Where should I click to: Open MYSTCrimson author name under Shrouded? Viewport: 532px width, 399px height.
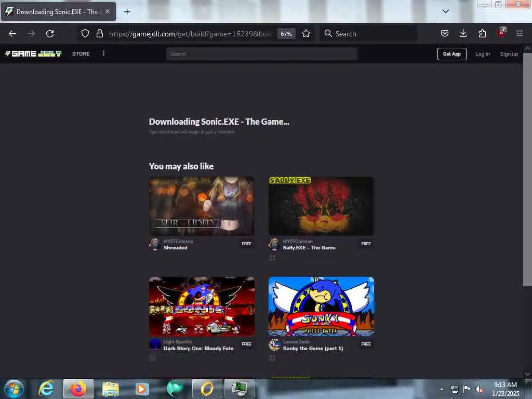click(x=178, y=241)
